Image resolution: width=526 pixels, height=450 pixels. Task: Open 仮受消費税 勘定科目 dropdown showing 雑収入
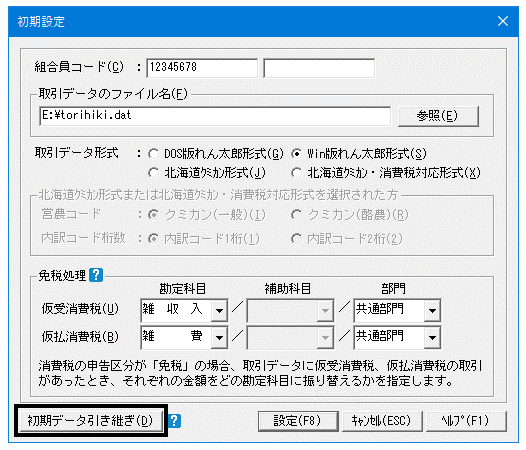[219, 310]
